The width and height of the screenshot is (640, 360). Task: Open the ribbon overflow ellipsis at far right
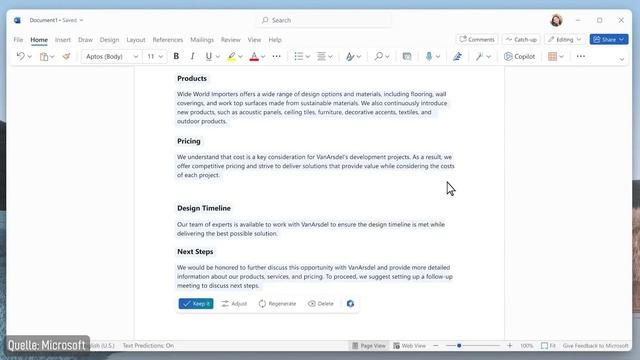tap(581, 56)
